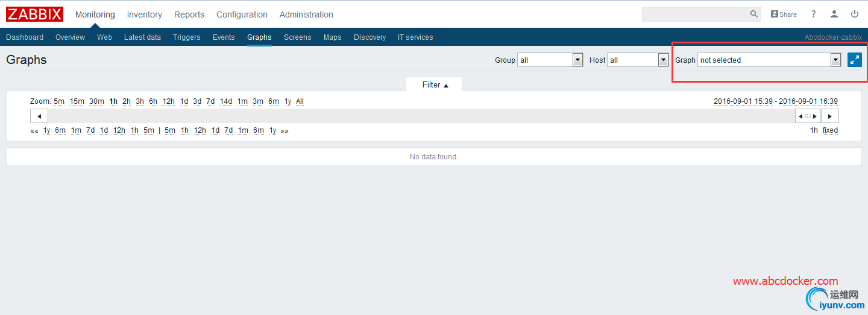Open the Graph 'not selected' dropdown

coord(769,60)
